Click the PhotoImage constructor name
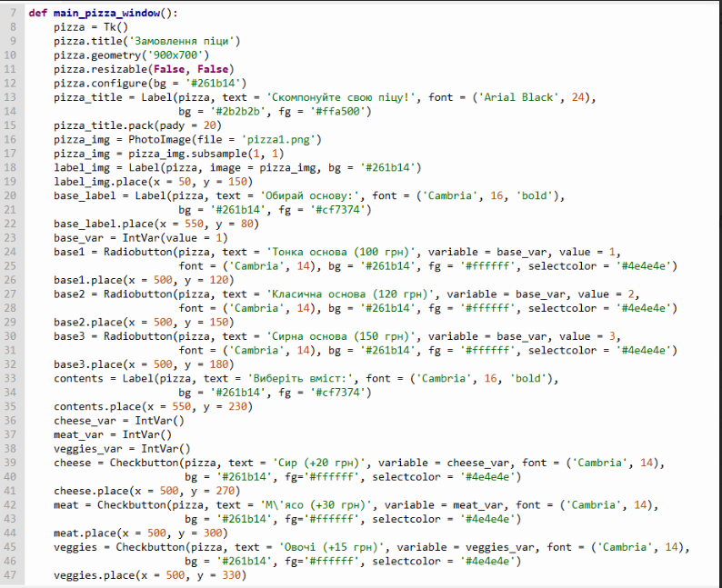Image resolution: width=722 pixels, height=588 pixels. click(x=159, y=139)
